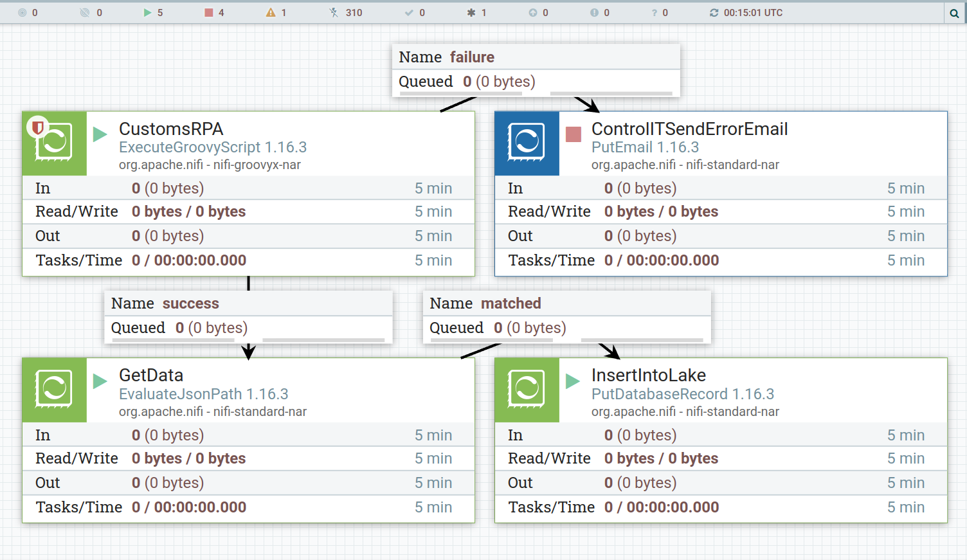Click the refresh icon next to the UTC clock

715,12
